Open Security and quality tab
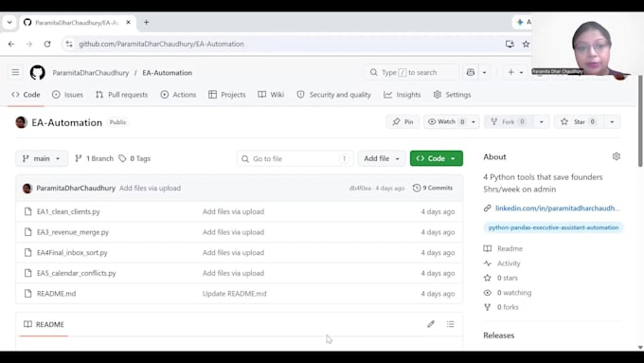The height and width of the screenshot is (363, 644). (334, 95)
